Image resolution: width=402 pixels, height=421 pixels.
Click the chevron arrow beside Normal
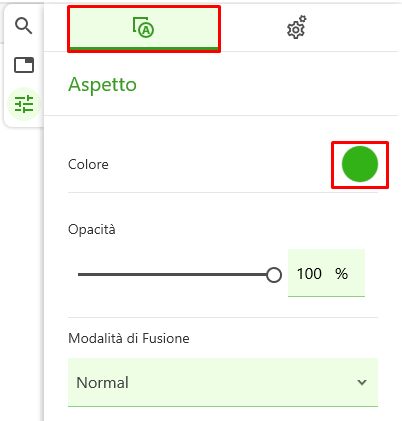(362, 382)
